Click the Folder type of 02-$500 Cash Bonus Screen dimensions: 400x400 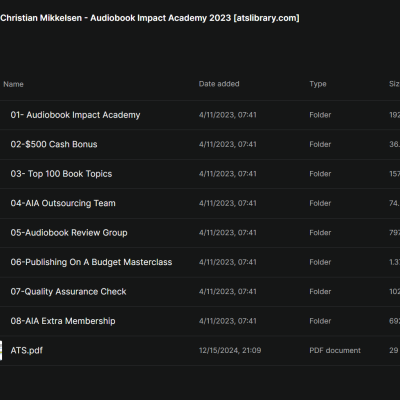tap(320, 144)
